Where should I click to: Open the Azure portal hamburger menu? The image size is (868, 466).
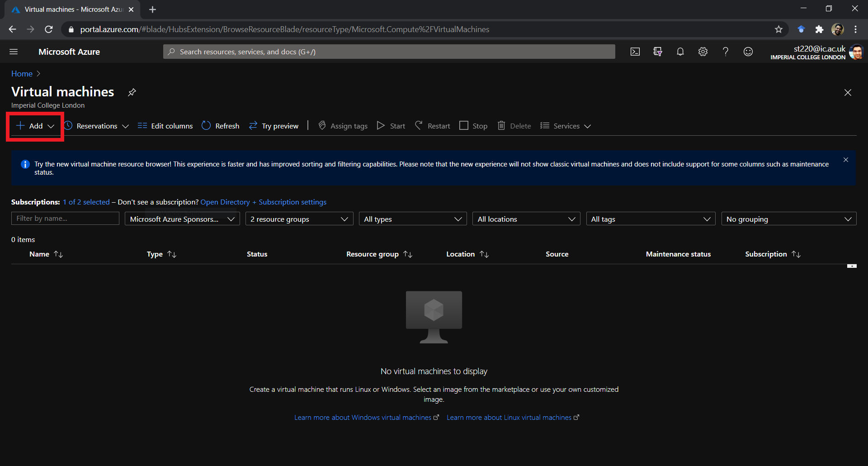pos(14,52)
